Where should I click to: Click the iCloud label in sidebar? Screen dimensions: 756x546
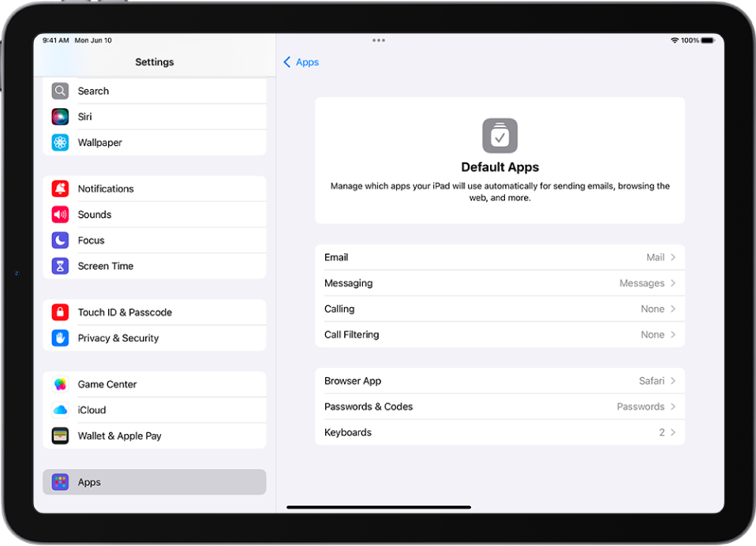tap(92, 410)
